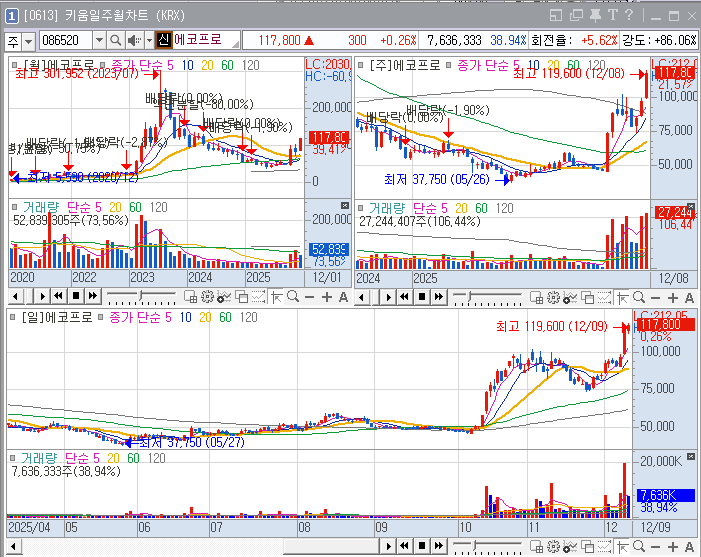Weekly chart: click the A auto-fit icon
The image size is (701, 557).
(x=689, y=298)
